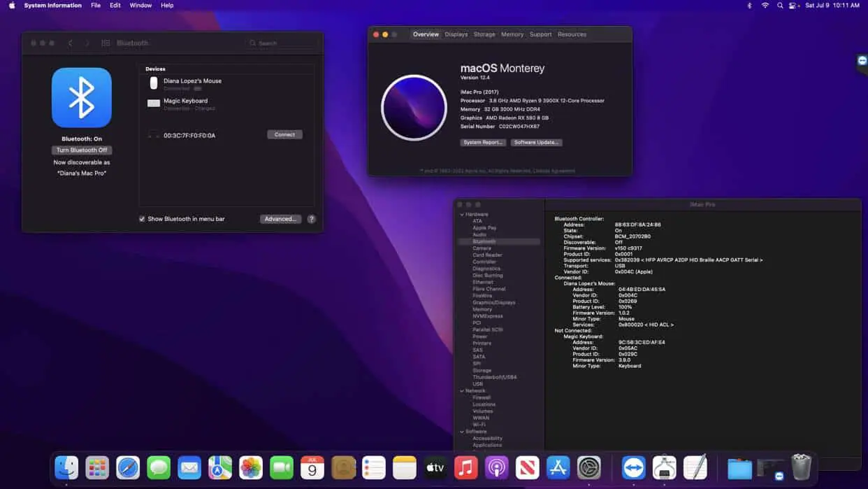Open Launchpad in the Dock
868x489 pixels.
coord(97,467)
